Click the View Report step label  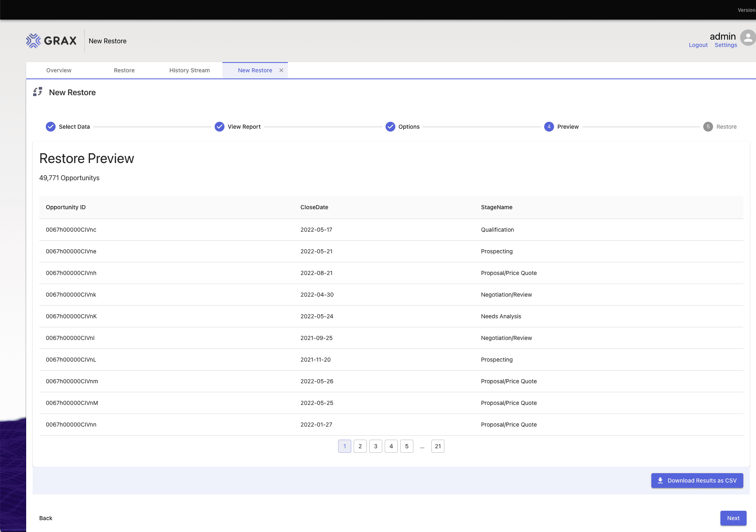[x=244, y=127]
